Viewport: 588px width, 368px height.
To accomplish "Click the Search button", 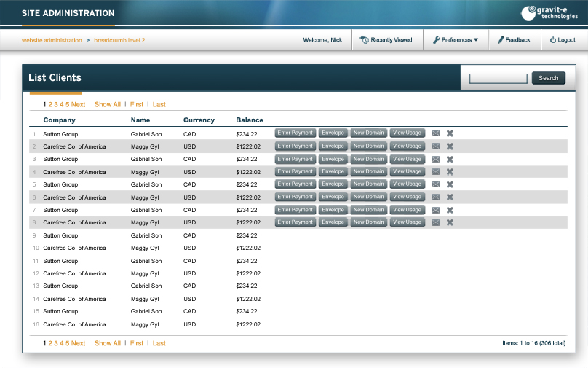I will tap(548, 78).
